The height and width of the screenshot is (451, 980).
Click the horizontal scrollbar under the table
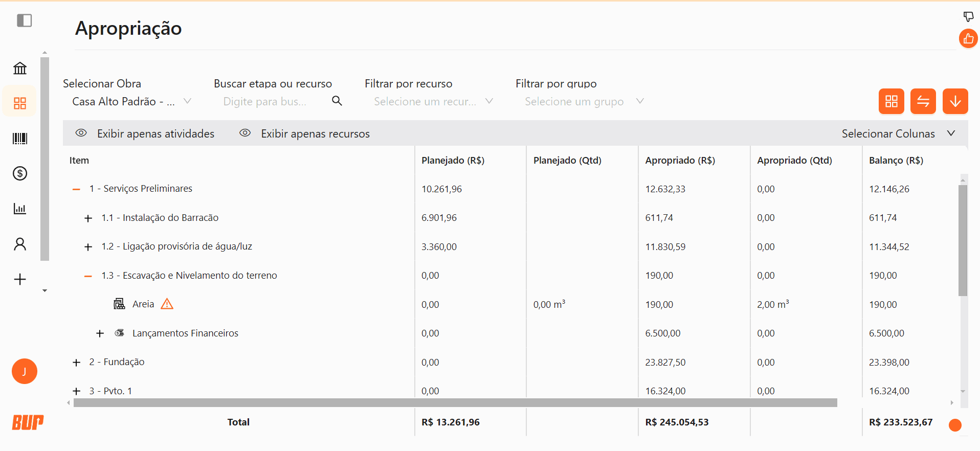coord(455,403)
